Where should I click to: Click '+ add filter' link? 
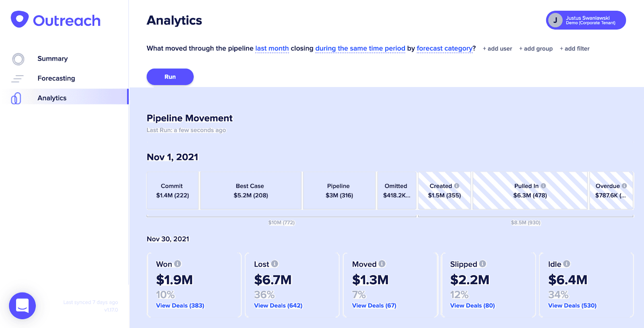point(574,49)
